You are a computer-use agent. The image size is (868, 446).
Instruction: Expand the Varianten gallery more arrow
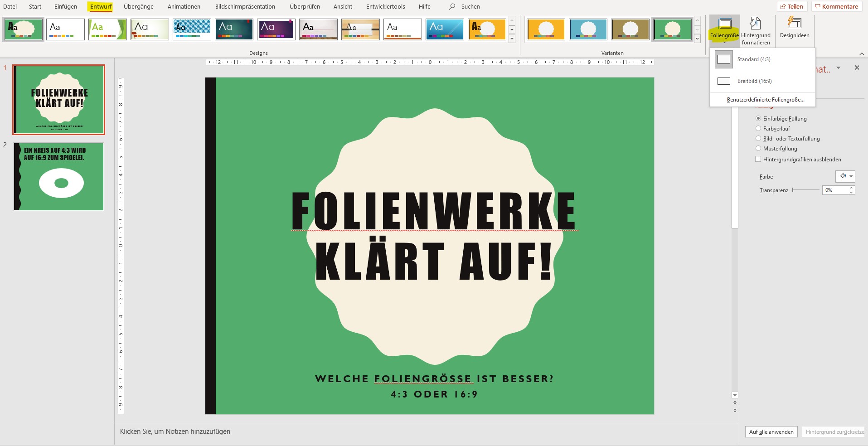pyautogui.click(x=698, y=39)
